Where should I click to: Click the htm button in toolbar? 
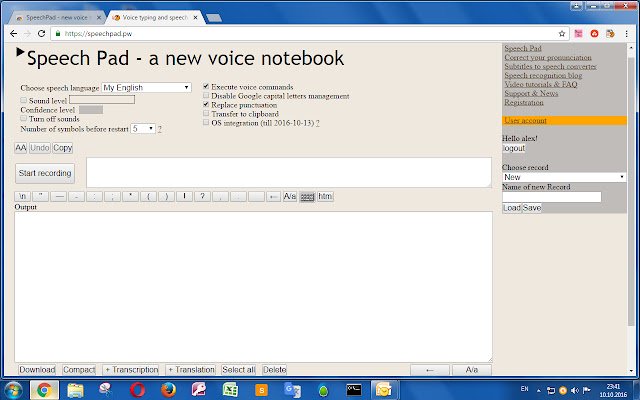pyautogui.click(x=325, y=196)
